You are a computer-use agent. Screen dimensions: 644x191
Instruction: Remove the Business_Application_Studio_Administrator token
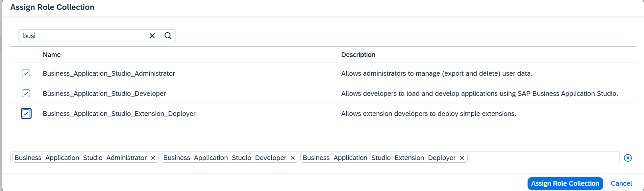tap(153, 158)
